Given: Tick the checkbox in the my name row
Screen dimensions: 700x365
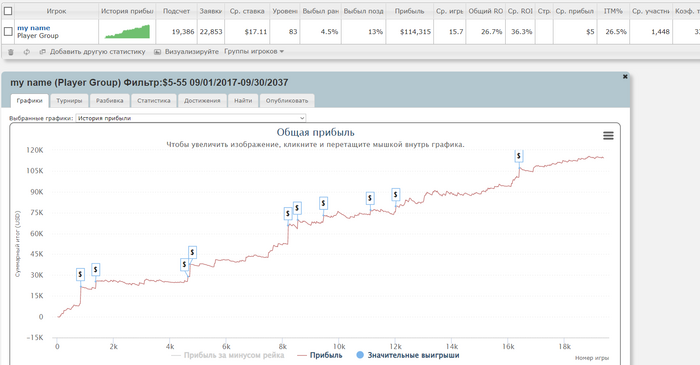Looking at the screenshot, I should [x=8, y=31].
